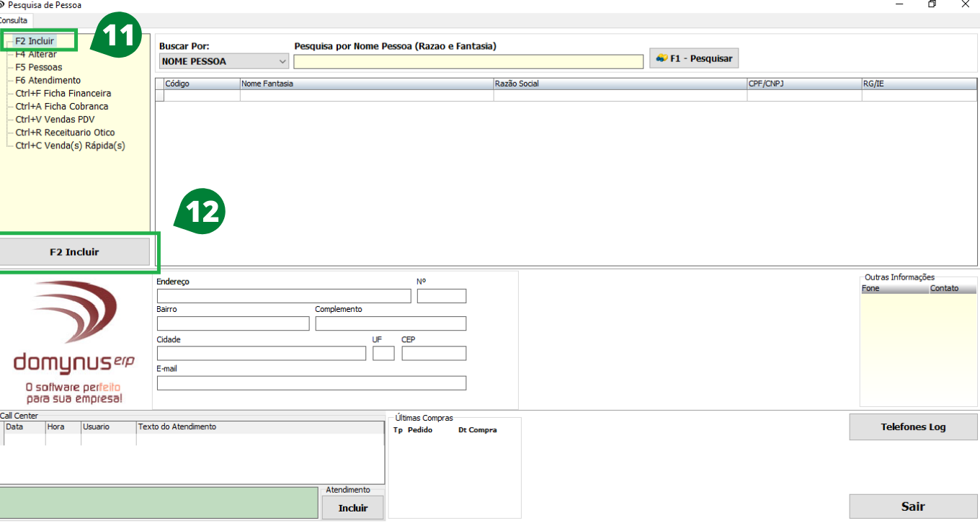Click the Call Center Data column header
The image size is (980, 523).
(x=24, y=426)
